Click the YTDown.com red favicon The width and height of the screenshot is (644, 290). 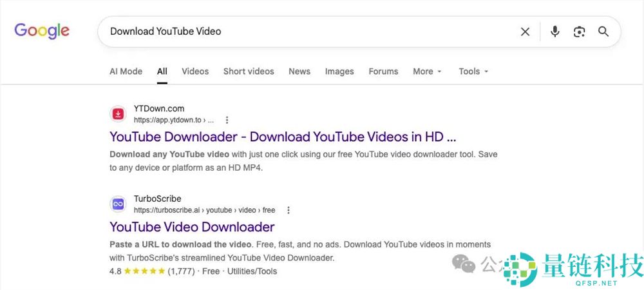[118, 114]
